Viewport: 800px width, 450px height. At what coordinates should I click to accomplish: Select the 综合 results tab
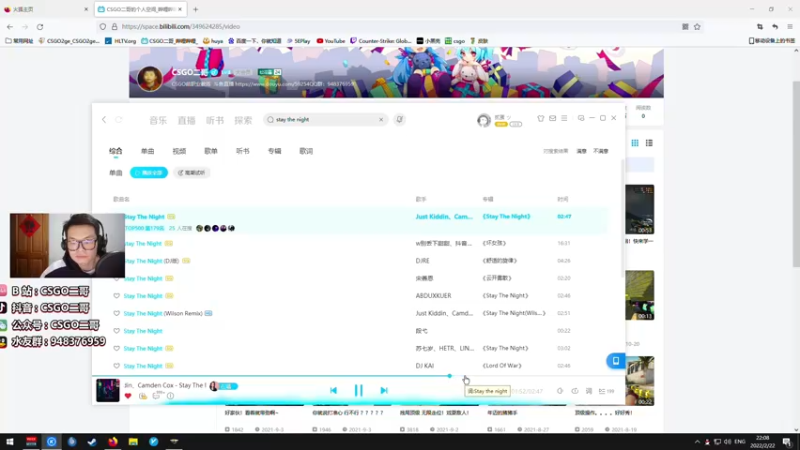point(116,151)
